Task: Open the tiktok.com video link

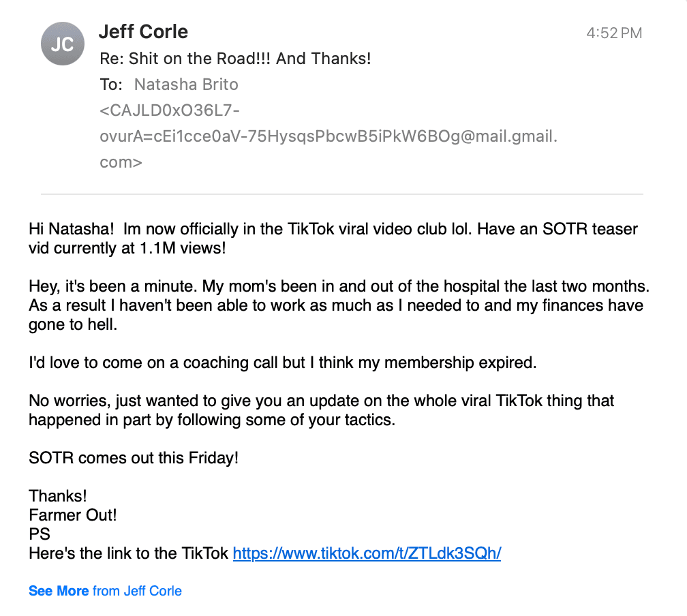Action: [x=367, y=553]
